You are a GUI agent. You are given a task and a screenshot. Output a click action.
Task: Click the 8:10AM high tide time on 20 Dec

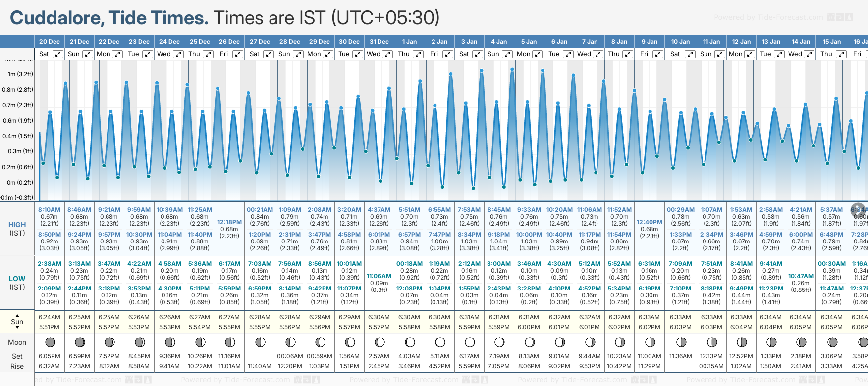coord(49,210)
